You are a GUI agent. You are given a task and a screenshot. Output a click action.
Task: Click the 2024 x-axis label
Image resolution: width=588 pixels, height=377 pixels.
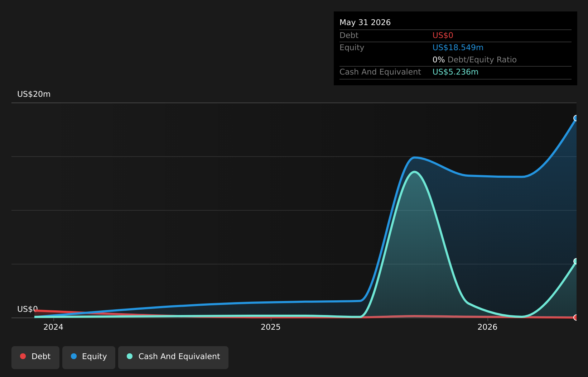pyautogui.click(x=53, y=327)
